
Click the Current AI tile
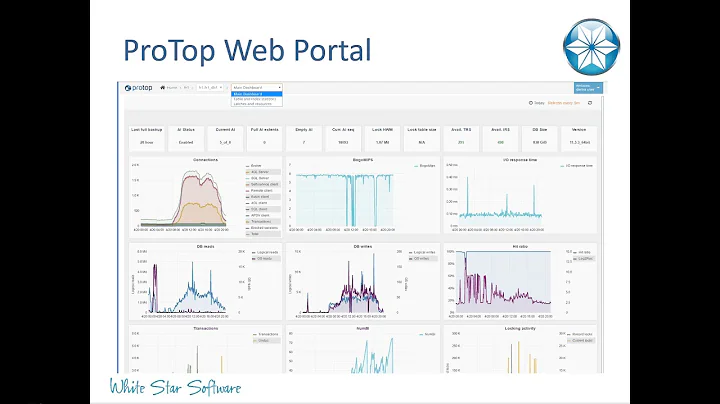(x=225, y=138)
